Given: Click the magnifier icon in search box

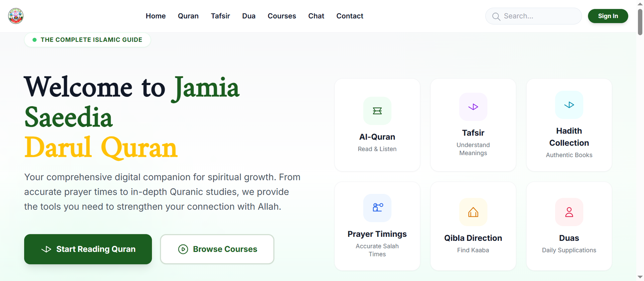Looking at the screenshot, I should [x=496, y=16].
